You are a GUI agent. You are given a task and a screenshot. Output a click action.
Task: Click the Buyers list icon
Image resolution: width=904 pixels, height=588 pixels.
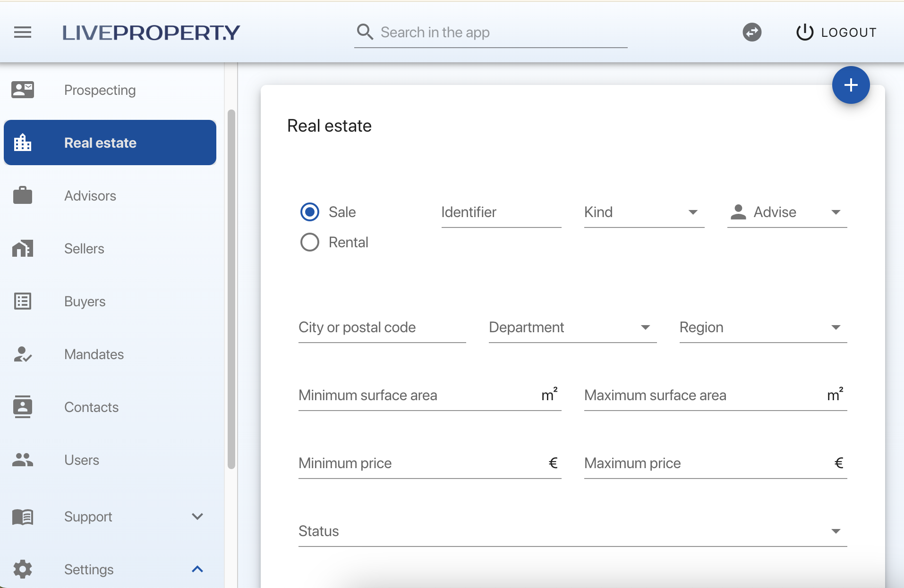click(x=23, y=301)
